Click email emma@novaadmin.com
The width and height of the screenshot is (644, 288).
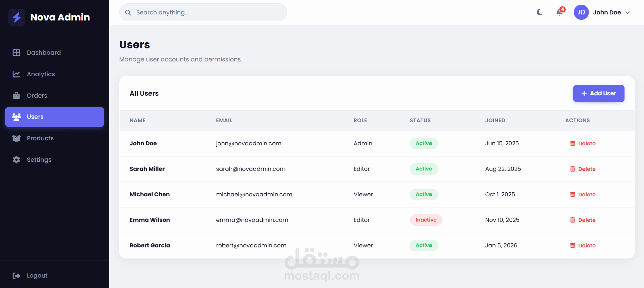[252, 220]
